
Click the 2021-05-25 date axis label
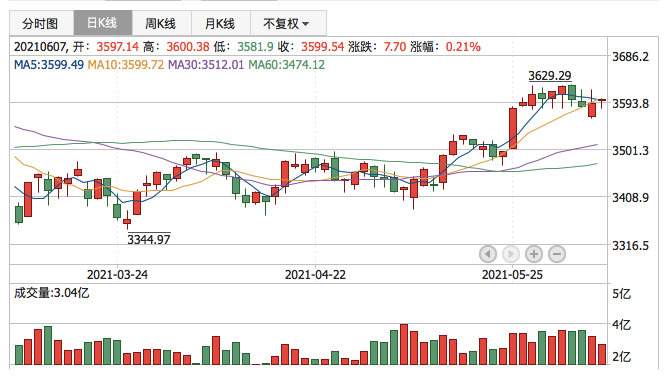[512, 274]
